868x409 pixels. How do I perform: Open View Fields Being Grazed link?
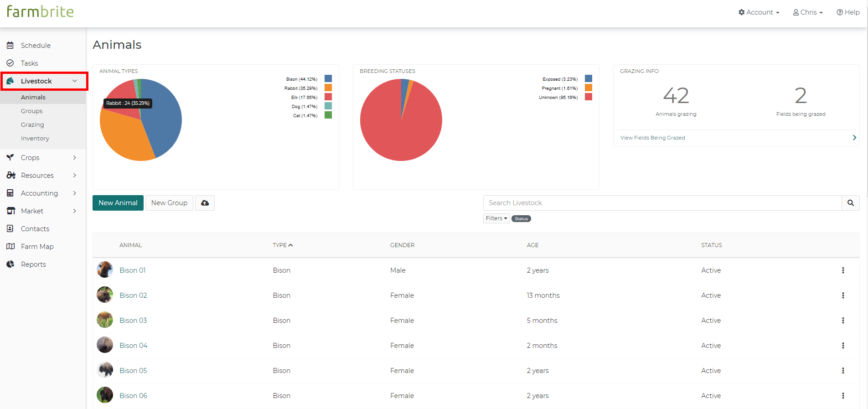tap(652, 138)
